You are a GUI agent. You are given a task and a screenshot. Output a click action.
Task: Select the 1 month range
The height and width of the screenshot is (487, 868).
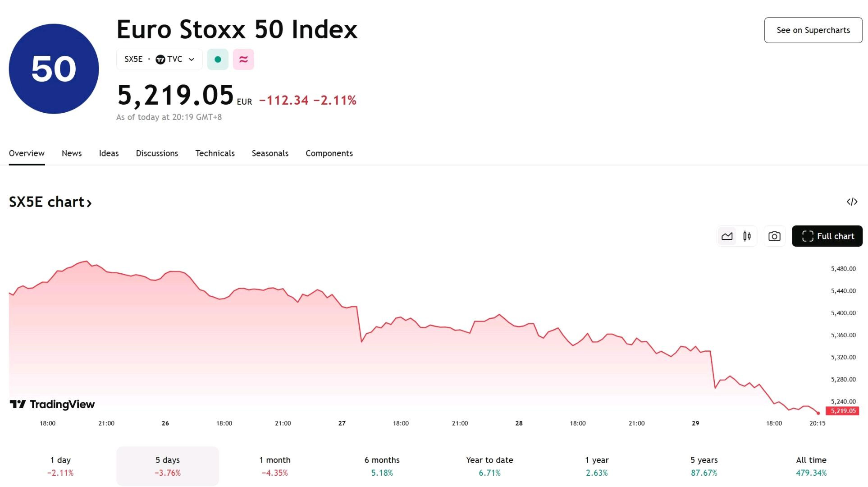(x=275, y=466)
